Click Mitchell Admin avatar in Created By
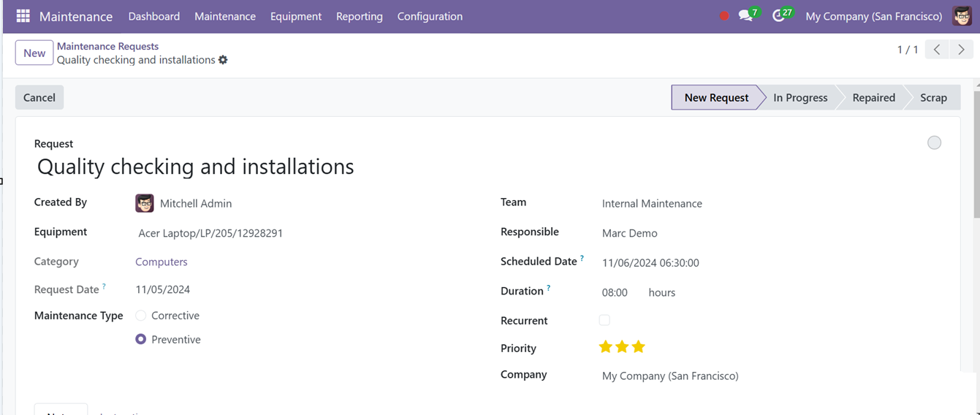This screenshot has width=980, height=415. click(x=145, y=203)
